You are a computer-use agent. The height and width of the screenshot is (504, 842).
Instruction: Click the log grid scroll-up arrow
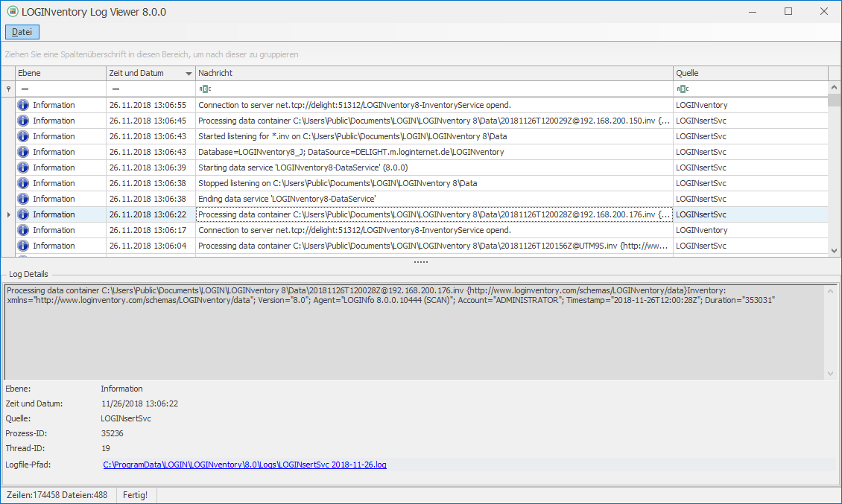[x=834, y=88]
